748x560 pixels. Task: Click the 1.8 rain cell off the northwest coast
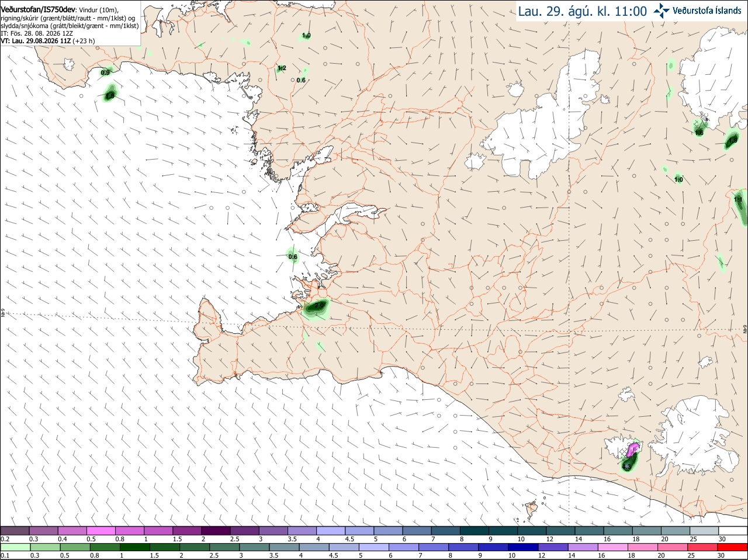(x=109, y=93)
